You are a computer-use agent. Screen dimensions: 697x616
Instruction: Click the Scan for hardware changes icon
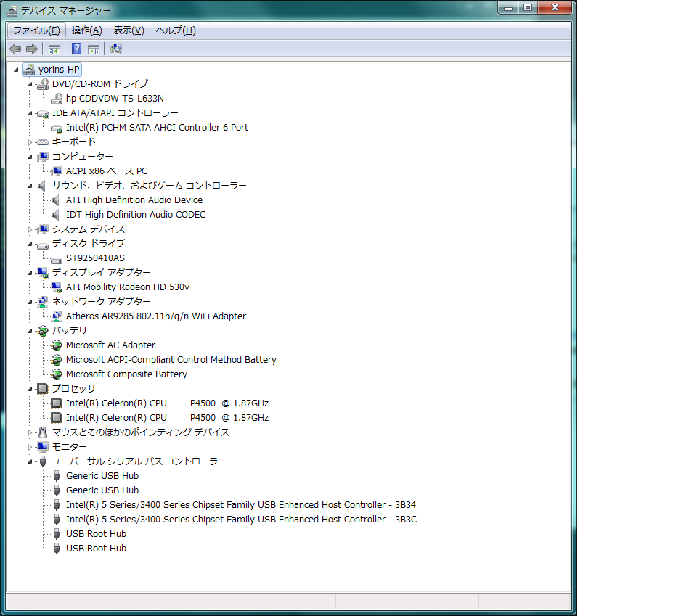coord(116,49)
